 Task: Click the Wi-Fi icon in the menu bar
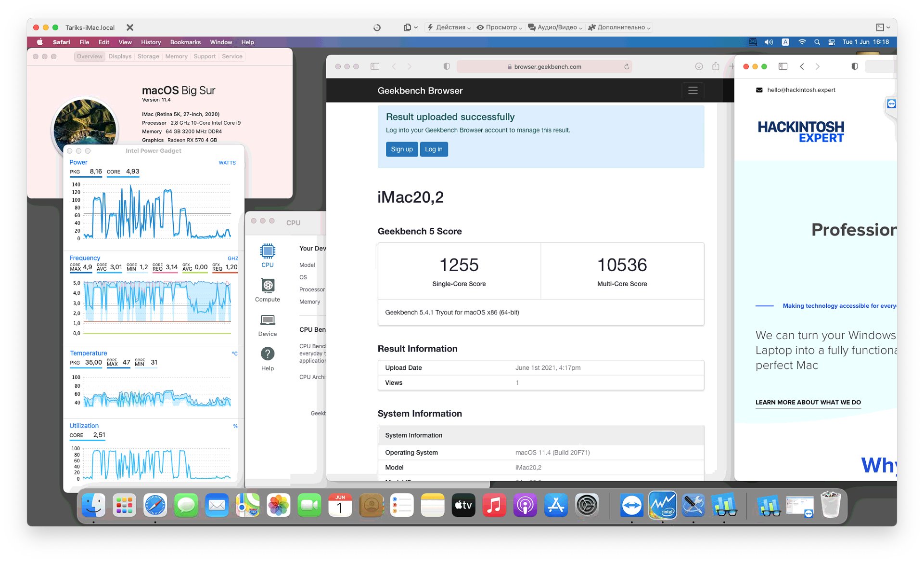(802, 42)
